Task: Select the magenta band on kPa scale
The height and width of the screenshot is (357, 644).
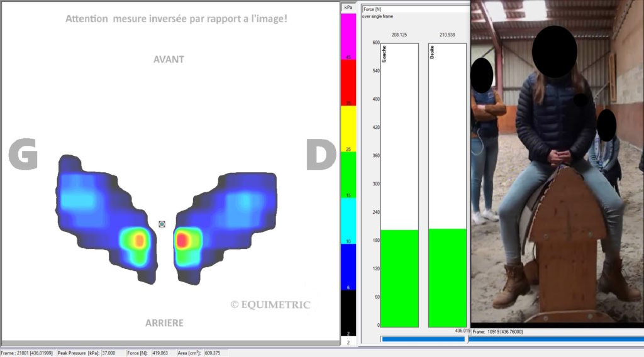Action: (348, 36)
